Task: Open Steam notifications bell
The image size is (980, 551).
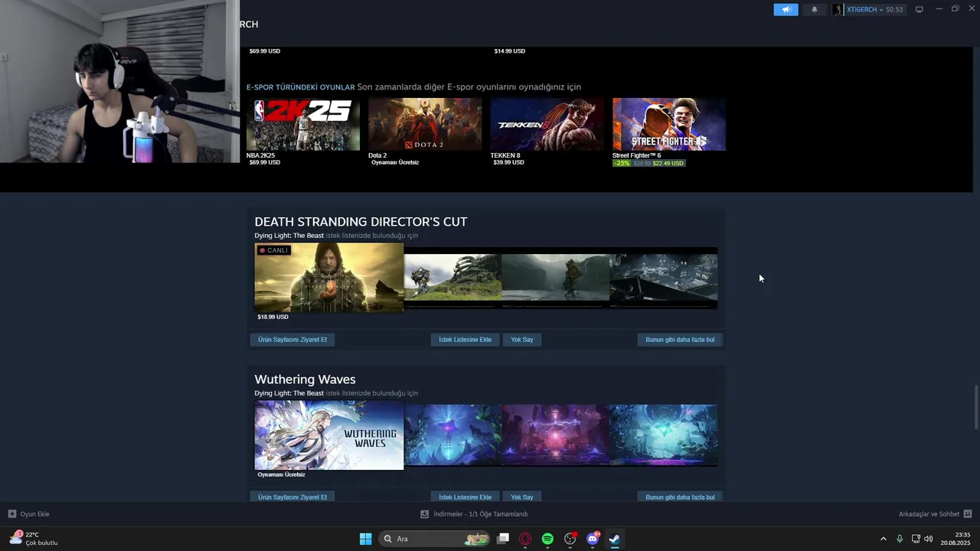Action: click(x=814, y=9)
